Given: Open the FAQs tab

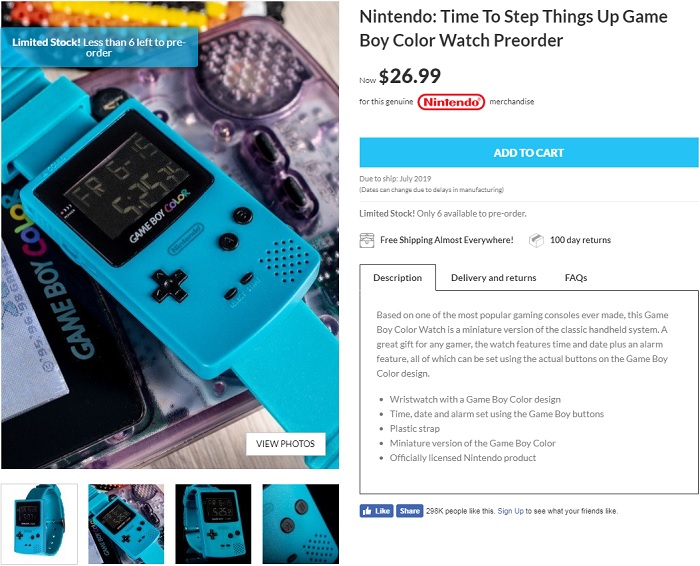Looking at the screenshot, I should point(576,278).
